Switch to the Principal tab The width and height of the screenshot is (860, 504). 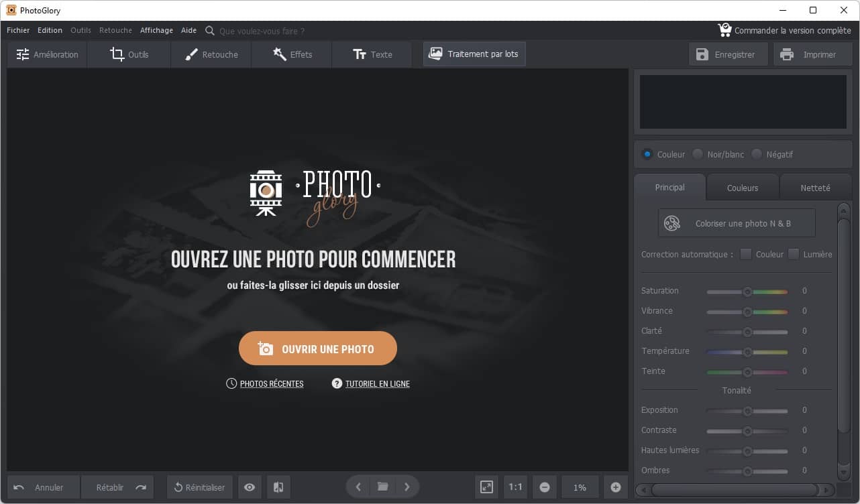[669, 188]
